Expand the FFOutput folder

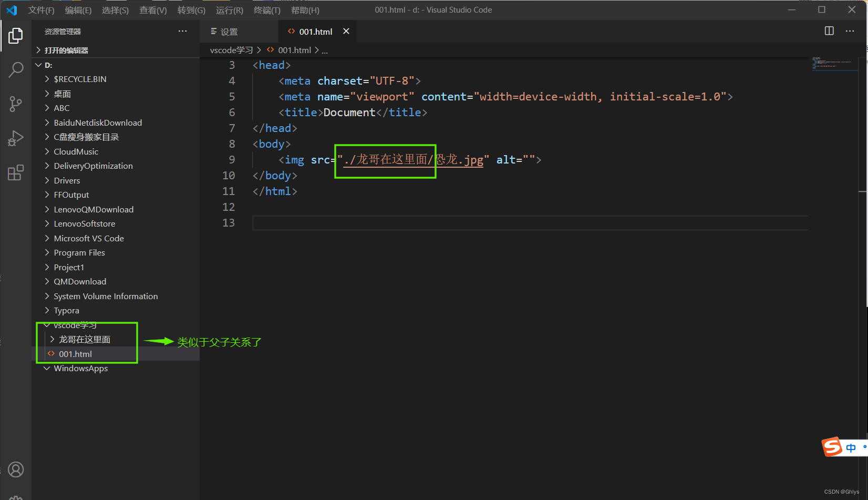click(116, 195)
